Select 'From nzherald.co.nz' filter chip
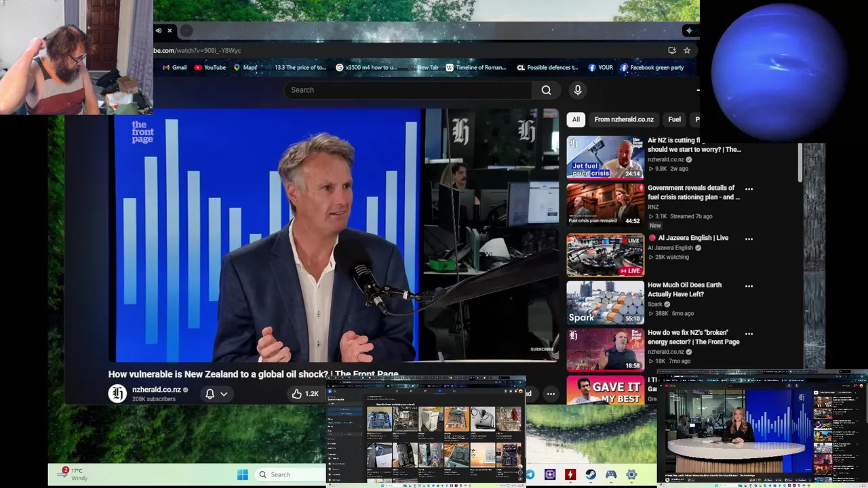This screenshot has height=488, width=868. 624,119
